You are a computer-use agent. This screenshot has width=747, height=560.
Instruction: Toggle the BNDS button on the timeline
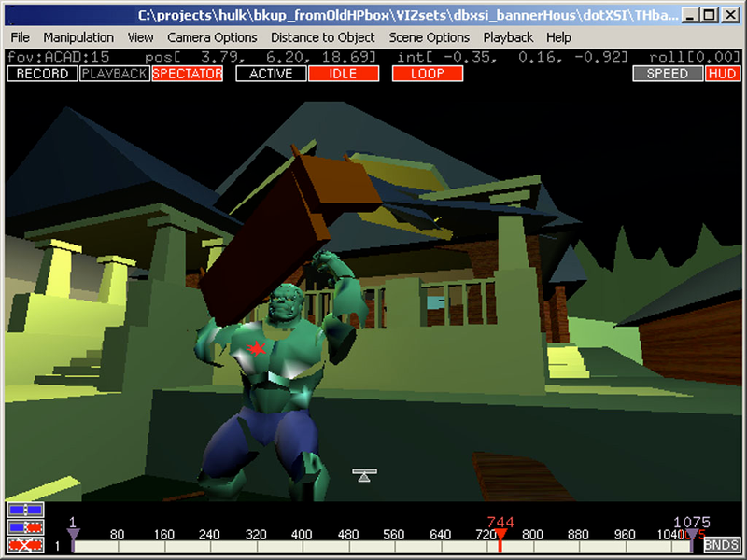point(722,545)
